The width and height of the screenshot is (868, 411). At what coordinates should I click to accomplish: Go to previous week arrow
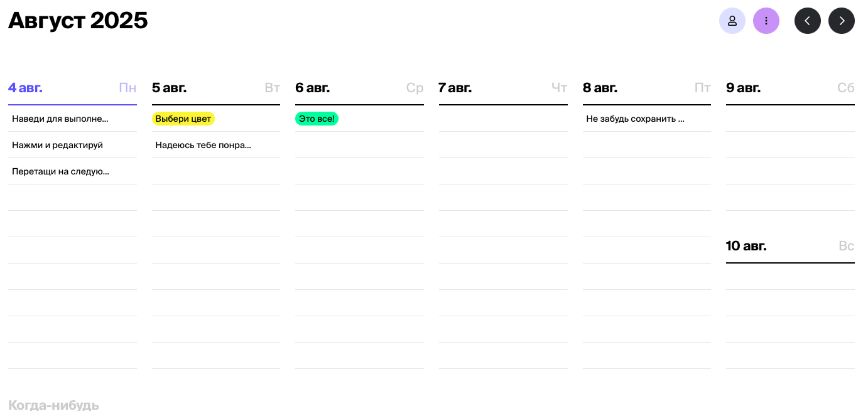point(807,21)
